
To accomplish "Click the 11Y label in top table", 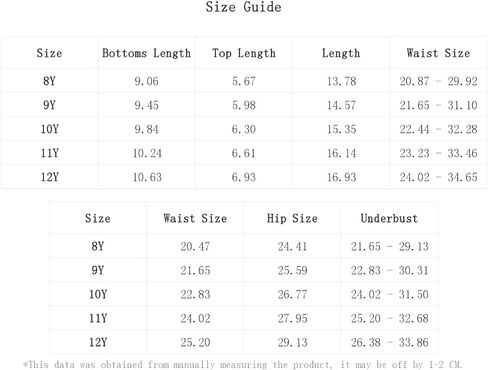I will pyautogui.click(x=50, y=153).
